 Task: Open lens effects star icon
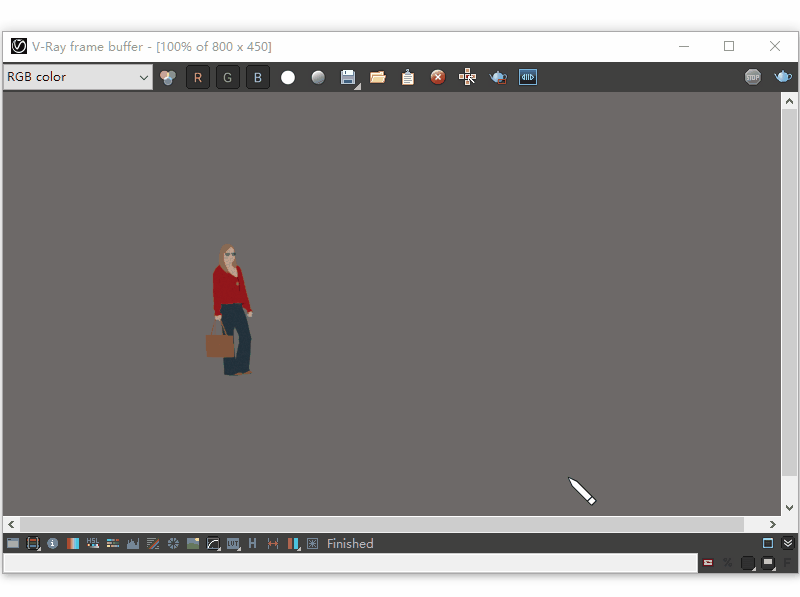(312, 543)
